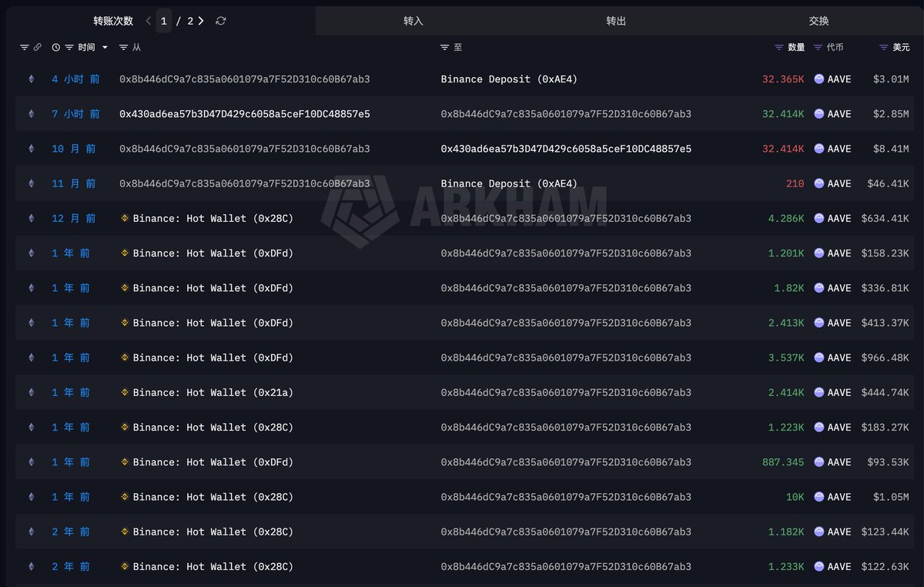Screen dimensions: 924x587
Task: Click the chain link icon in header
Action: [x=37, y=48]
